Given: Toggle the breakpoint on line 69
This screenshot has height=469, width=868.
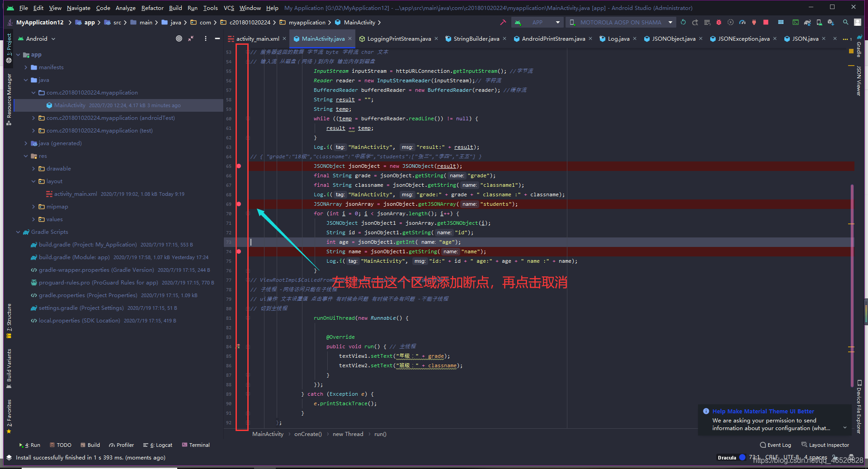Looking at the screenshot, I should click(x=239, y=204).
